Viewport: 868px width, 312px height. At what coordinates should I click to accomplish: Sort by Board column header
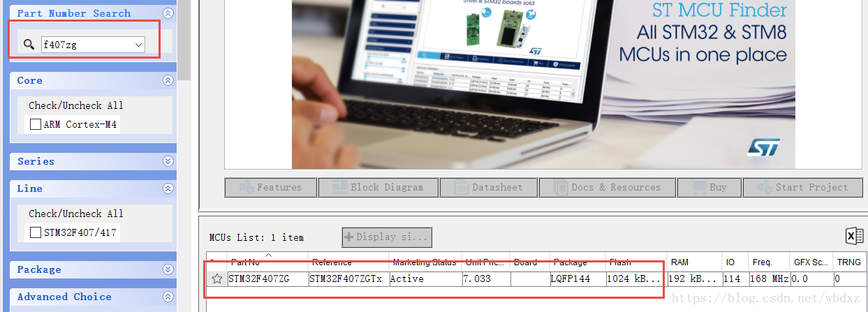click(x=530, y=262)
